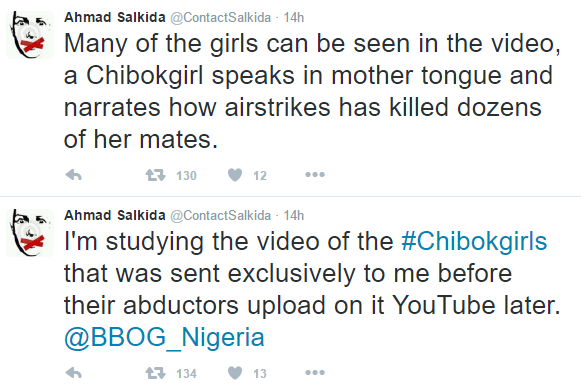Click @ContactSalkida handle on second tweet
581x386 pixels.
click(220, 216)
